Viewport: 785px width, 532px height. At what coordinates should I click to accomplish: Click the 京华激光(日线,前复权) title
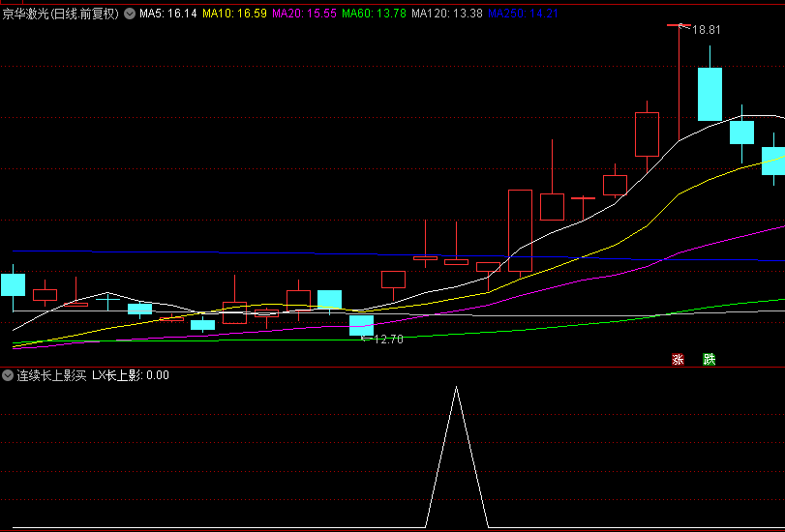pos(60,15)
